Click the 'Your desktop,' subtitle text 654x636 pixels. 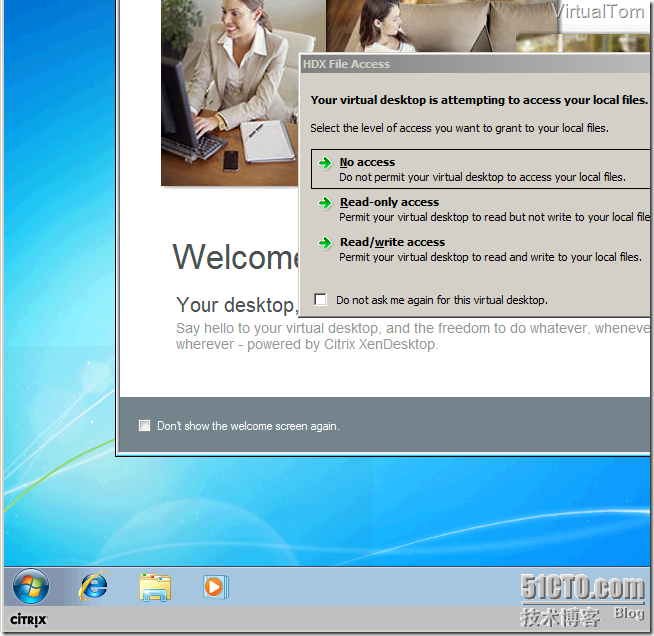[237, 305]
